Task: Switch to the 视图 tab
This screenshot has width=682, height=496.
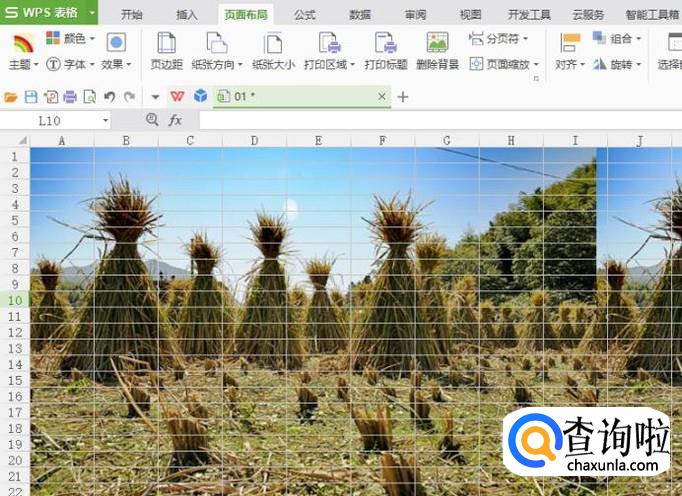Action: click(471, 15)
